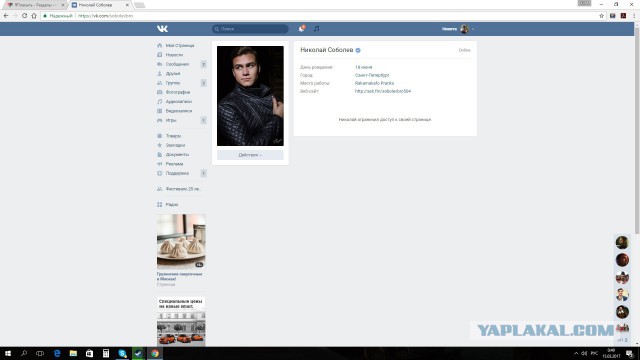The width and height of the screenshot is (640, 360).
Task: Click the secure connection padlock
Action: pyautogui.click(x=45, y=16)
